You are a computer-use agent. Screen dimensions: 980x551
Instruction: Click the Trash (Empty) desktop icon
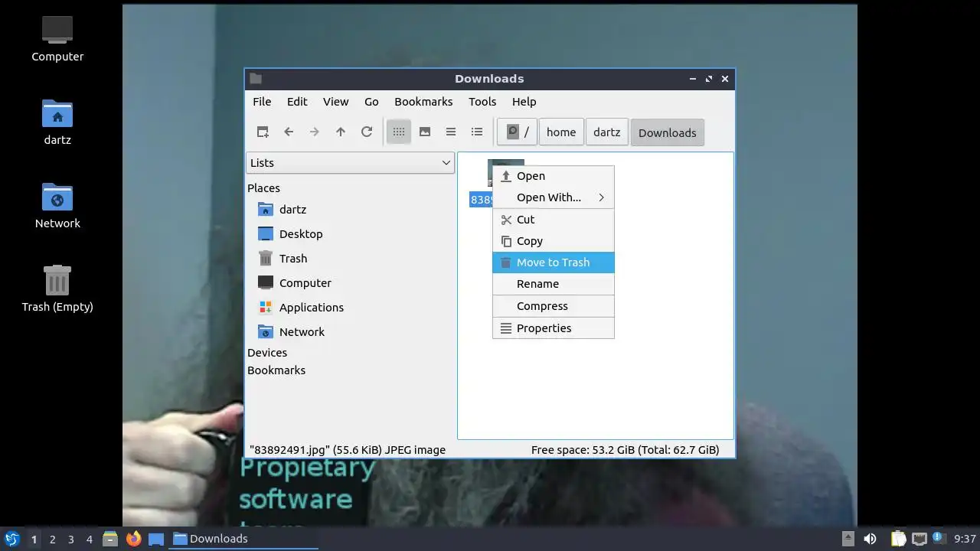click(57, 289)
